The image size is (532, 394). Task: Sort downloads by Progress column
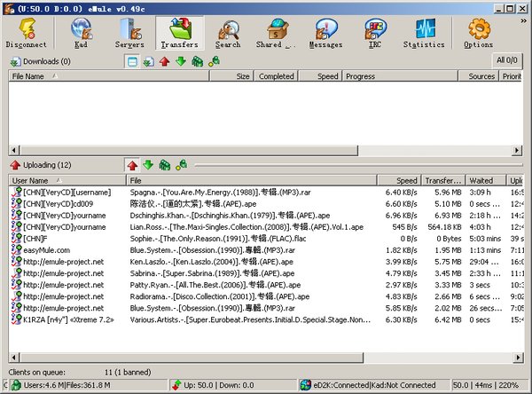[401, 76]
